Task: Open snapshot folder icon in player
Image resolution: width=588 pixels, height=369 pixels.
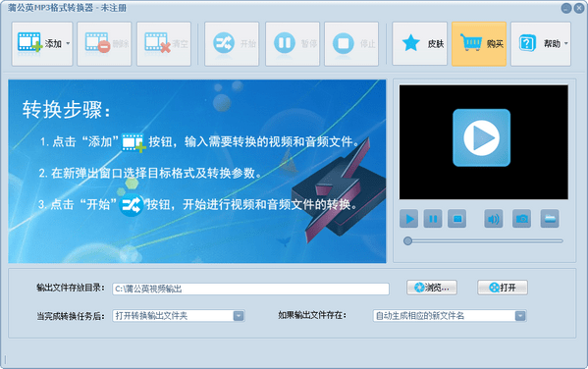Action: coord(550,219)
